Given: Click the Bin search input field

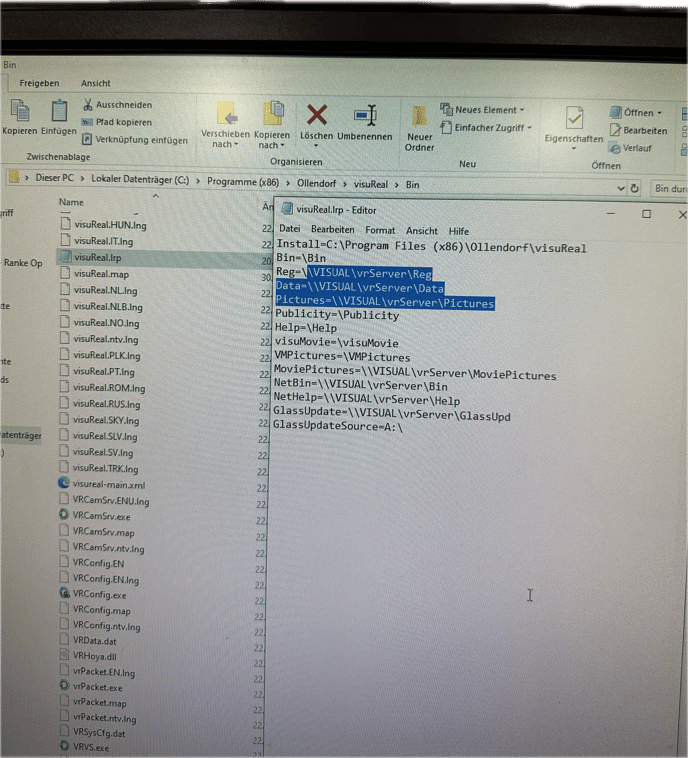Looking at the screenshot, I should tap(668, 188).
